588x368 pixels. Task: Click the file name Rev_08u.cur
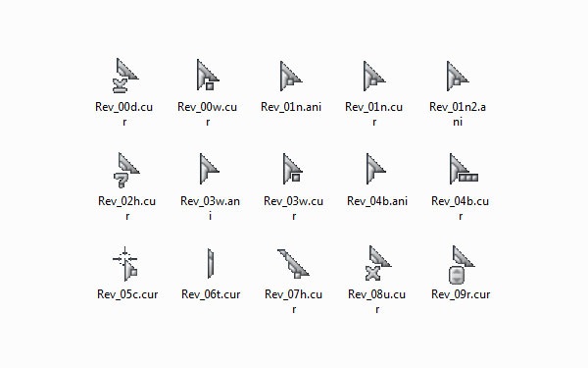(x=377, y=301)
